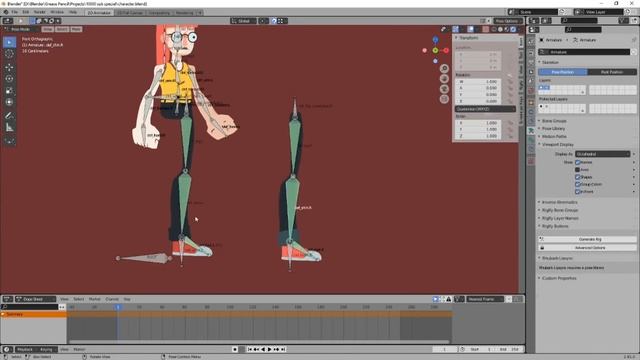Select the Select Box tool

(9, 42)
